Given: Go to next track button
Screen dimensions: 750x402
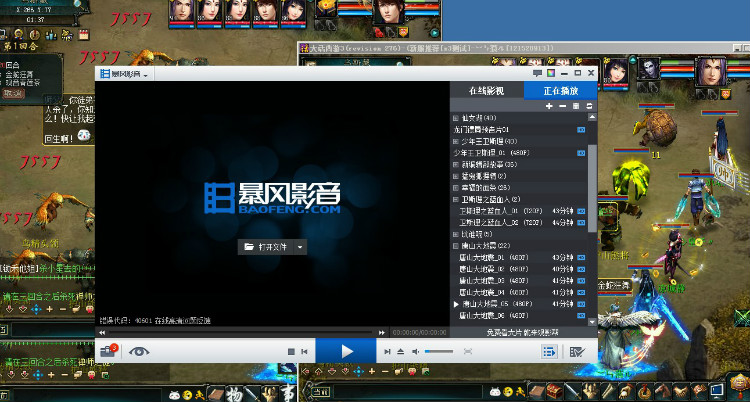Looking at the screenshot, I should tap(387, 352).
